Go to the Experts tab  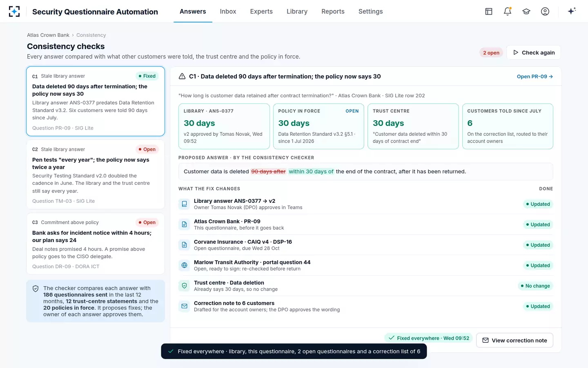[x=261, y=11]
